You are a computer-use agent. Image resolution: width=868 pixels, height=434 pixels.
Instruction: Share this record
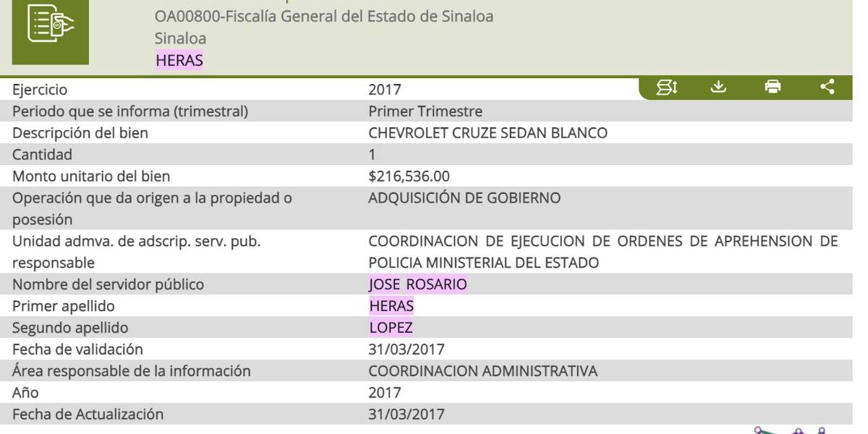click(x=827, y=88)
